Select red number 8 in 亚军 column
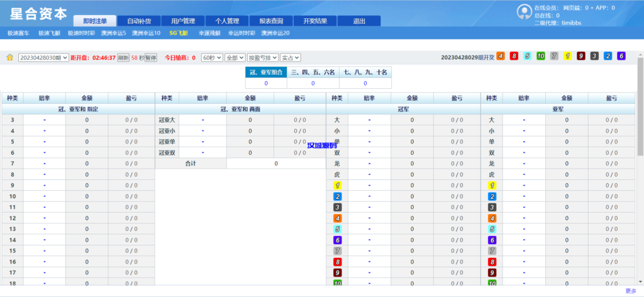This screenshot has height=297, width=644. (x=492, y=261)
